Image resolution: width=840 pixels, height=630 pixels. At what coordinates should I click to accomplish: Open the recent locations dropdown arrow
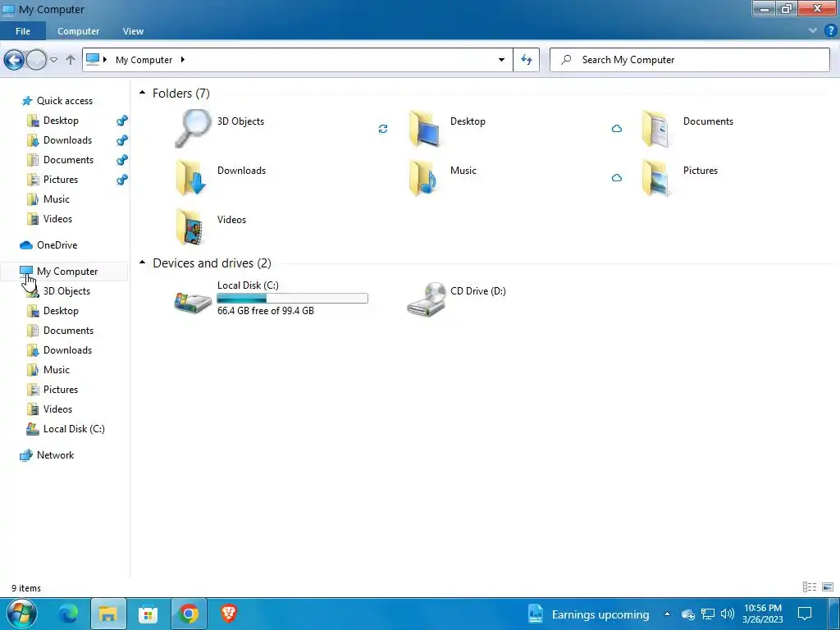tap(53, 59)
